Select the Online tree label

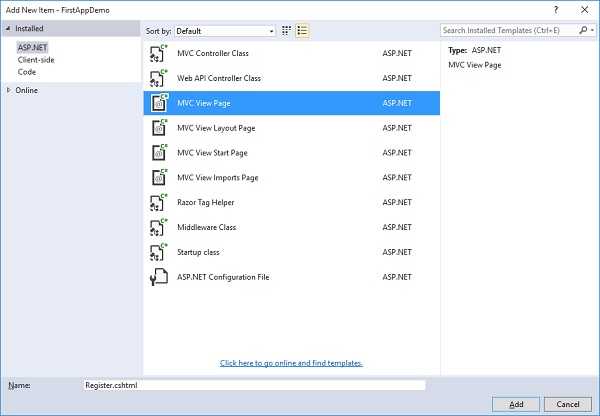tap(26, 90)
